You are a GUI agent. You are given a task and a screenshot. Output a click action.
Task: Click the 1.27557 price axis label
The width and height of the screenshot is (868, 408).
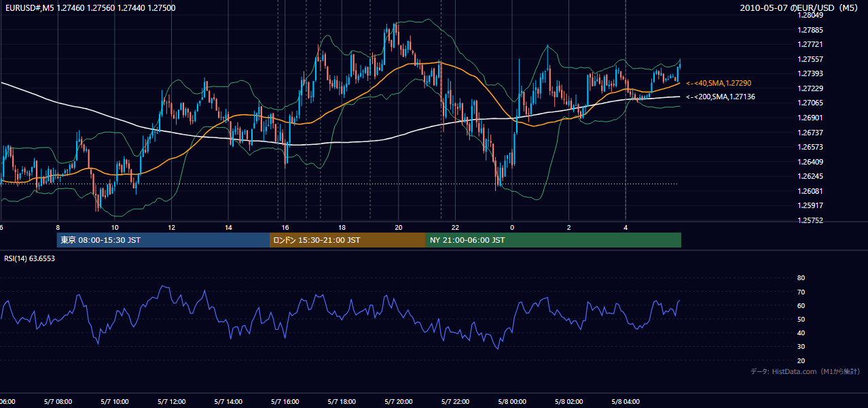(x=810, y=59)
